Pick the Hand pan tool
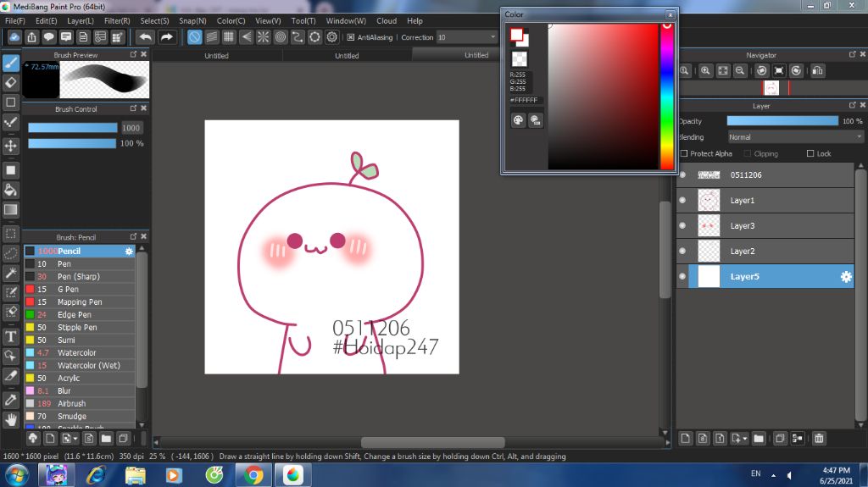This screenshot has height=487, width=868. tap(11, 418)
